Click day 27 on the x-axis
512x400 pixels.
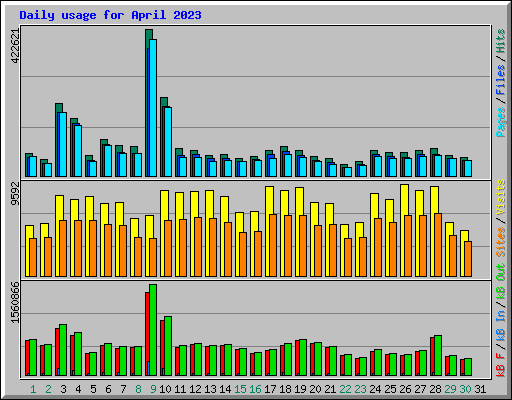420,389
